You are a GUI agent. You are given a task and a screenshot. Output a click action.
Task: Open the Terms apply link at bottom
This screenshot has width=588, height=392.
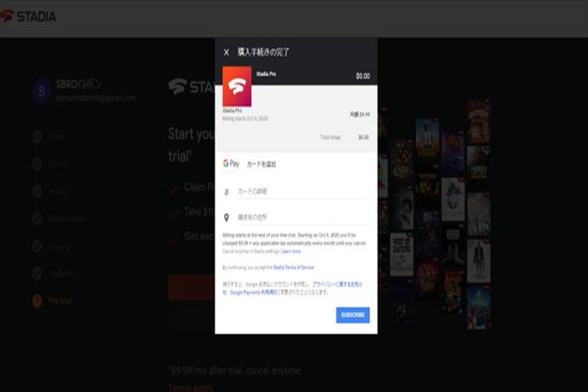coord(191,387)
